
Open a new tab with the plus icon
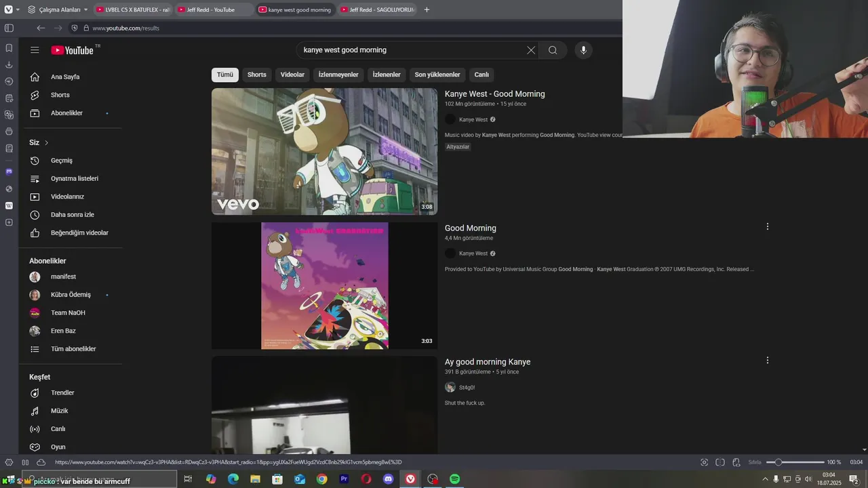point(427,9)
